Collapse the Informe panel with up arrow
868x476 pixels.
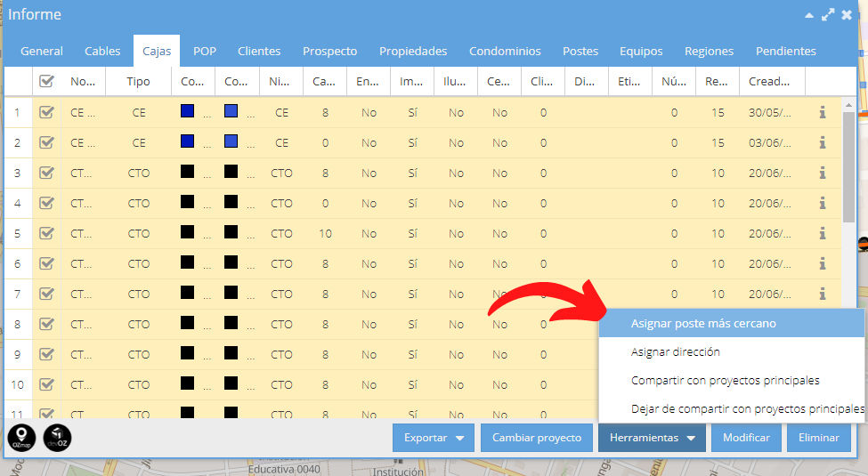809,15
